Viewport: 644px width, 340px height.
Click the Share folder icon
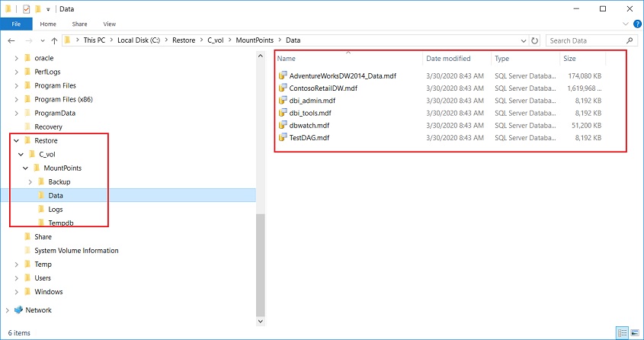tap(27, 236)
